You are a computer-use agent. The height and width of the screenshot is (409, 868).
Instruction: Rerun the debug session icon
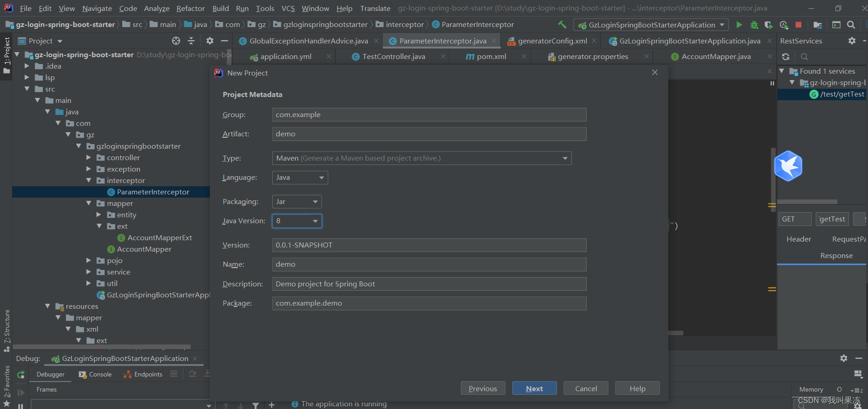point(21,375)
